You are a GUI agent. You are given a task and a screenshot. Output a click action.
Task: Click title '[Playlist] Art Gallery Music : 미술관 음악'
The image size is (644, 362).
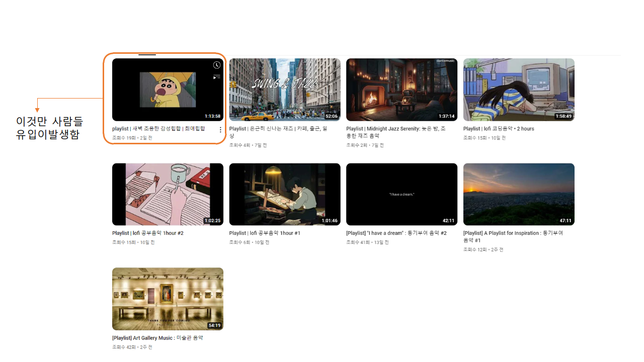coord(157,338)
